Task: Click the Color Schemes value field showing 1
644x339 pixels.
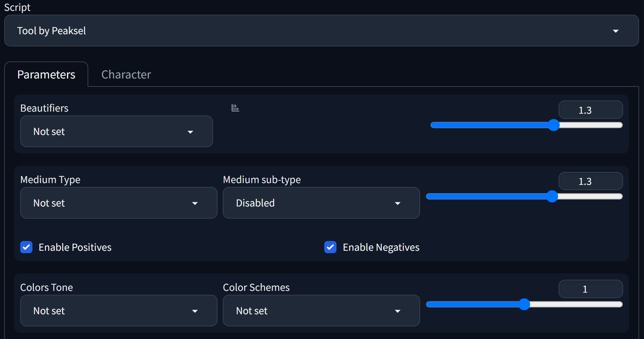Action: tap(590, 289)
